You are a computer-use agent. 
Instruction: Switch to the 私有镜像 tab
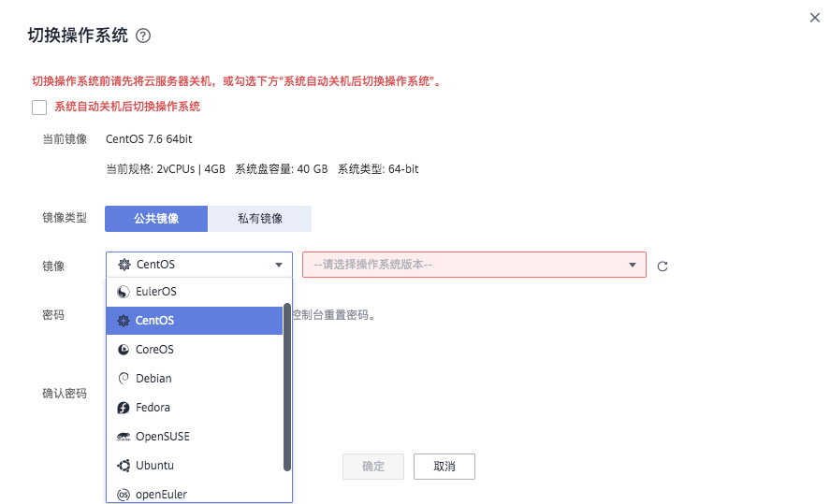(260, 219)
